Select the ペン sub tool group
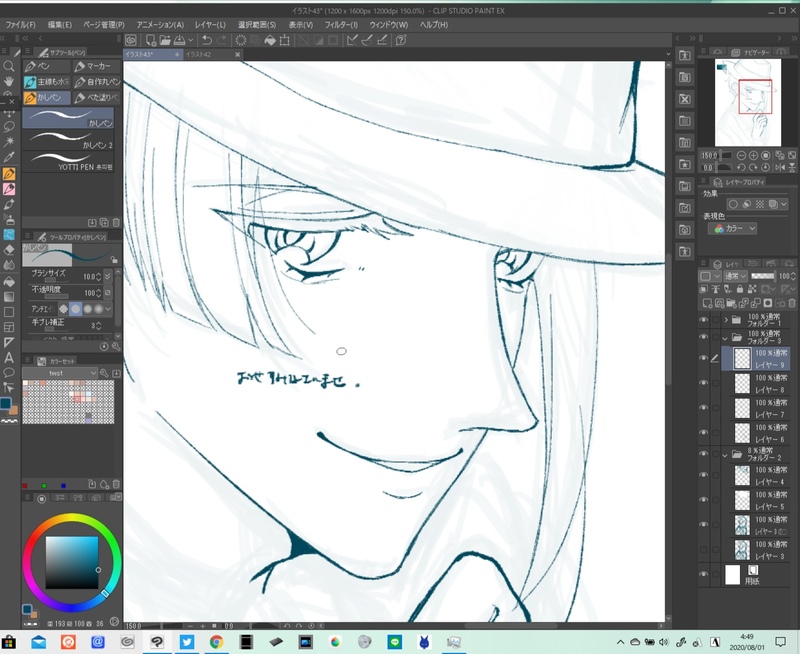 46,66
